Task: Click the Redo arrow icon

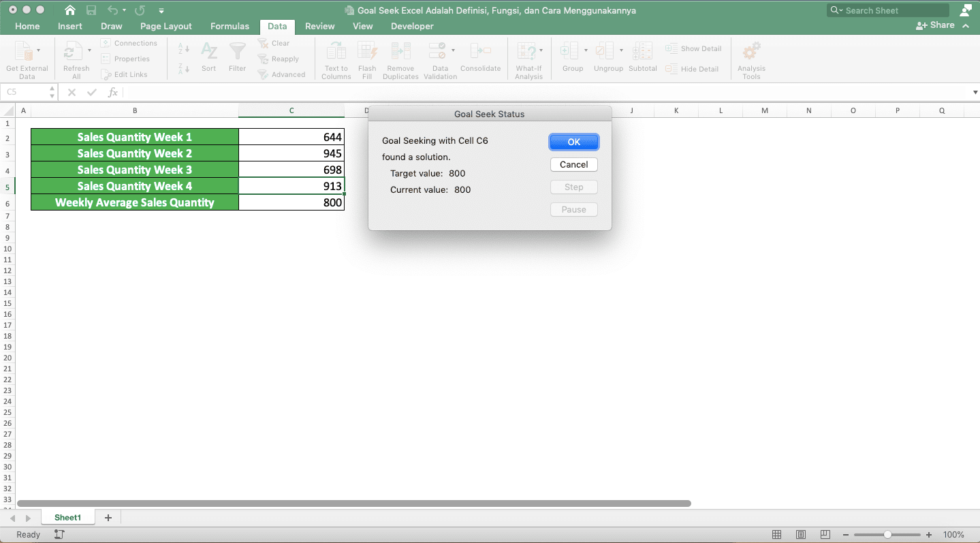Action: pos(140,10)
